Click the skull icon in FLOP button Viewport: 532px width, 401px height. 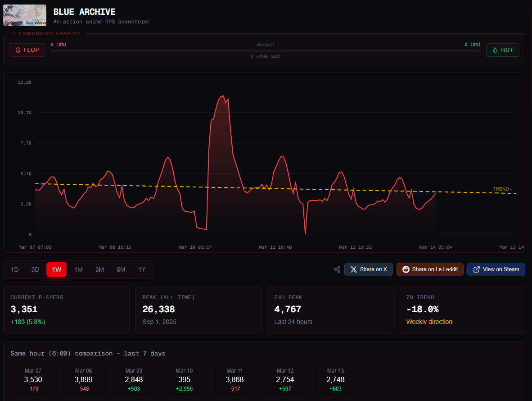point(18,50)
